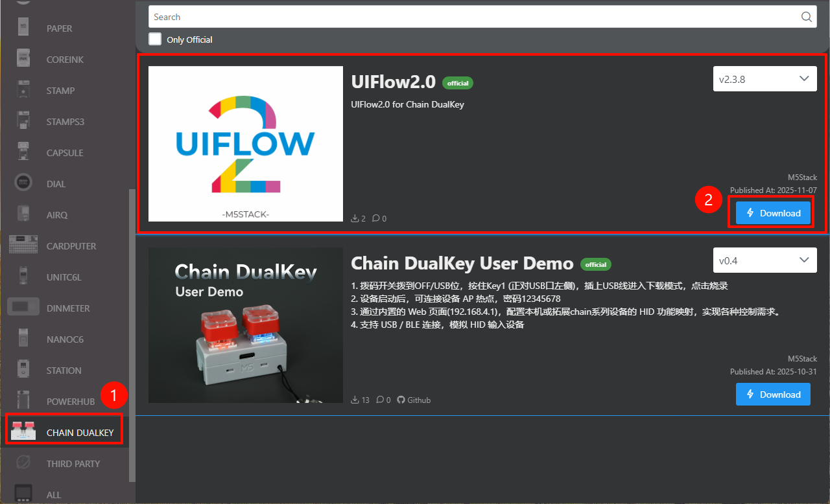Image resolution: width=830 pixels, height=504 pixels.
Task: Enable the Only Official checkbox
Action: tap(155, 40)
